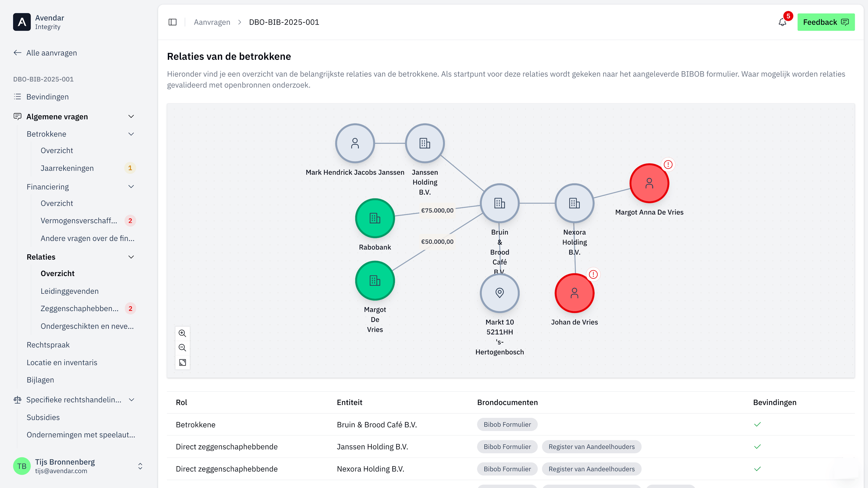
Task: Click the Markt 10 location node
Action: click(x=499, y=293)
